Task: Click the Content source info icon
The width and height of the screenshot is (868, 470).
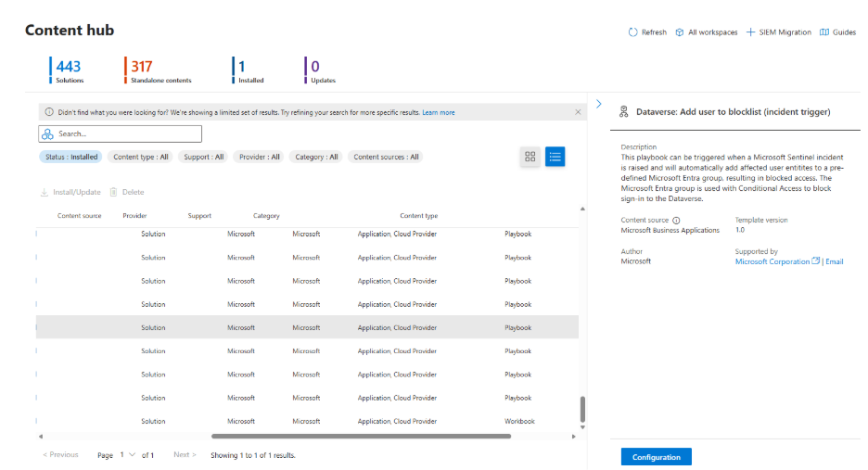Action: pyautogui.click(x=676, y=220)
